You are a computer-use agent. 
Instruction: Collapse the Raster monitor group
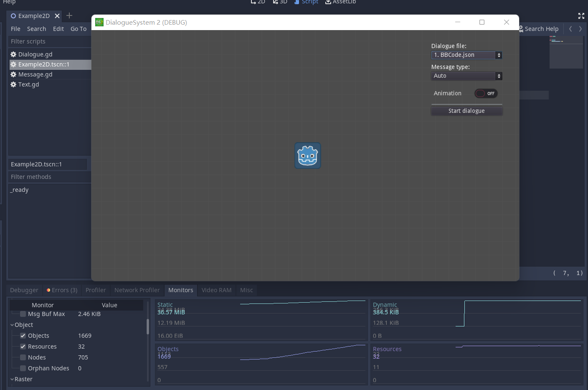[x=12, y=379]
